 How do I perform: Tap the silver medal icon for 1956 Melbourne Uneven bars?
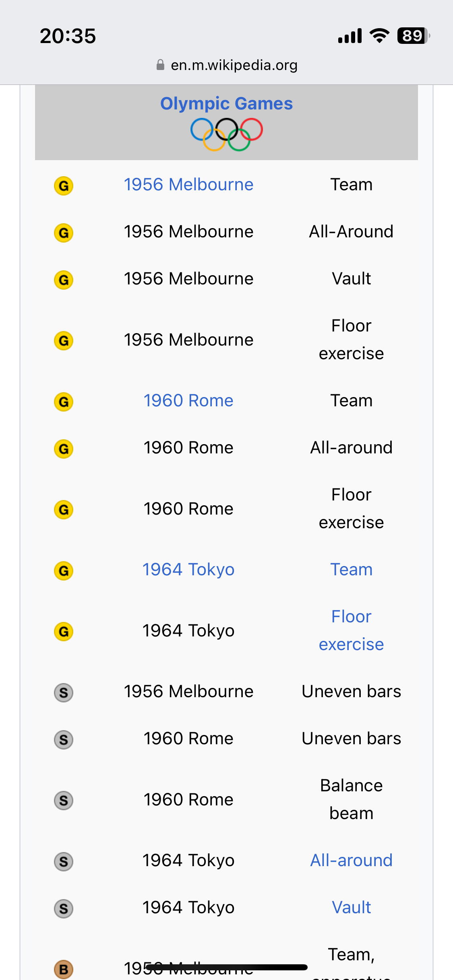(64, 693)
